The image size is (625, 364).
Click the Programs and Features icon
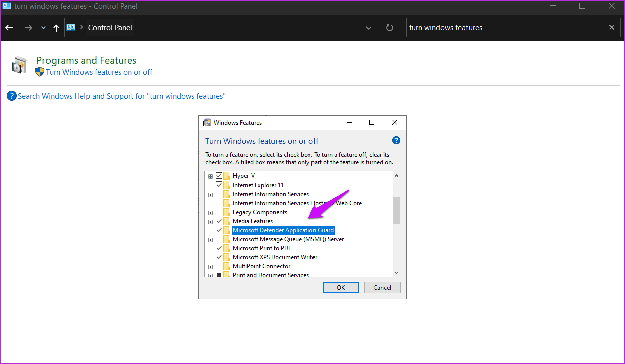pos(19,65)
